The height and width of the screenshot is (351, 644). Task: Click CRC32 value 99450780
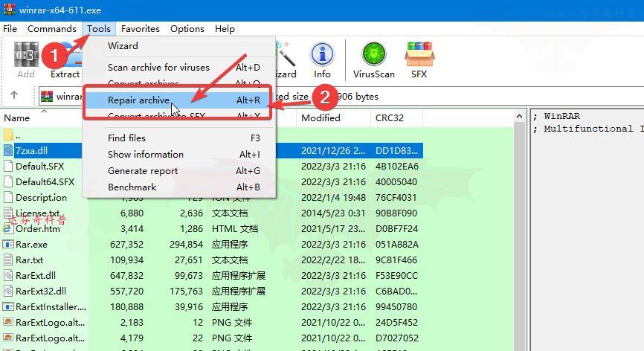[x=396, y=306]
